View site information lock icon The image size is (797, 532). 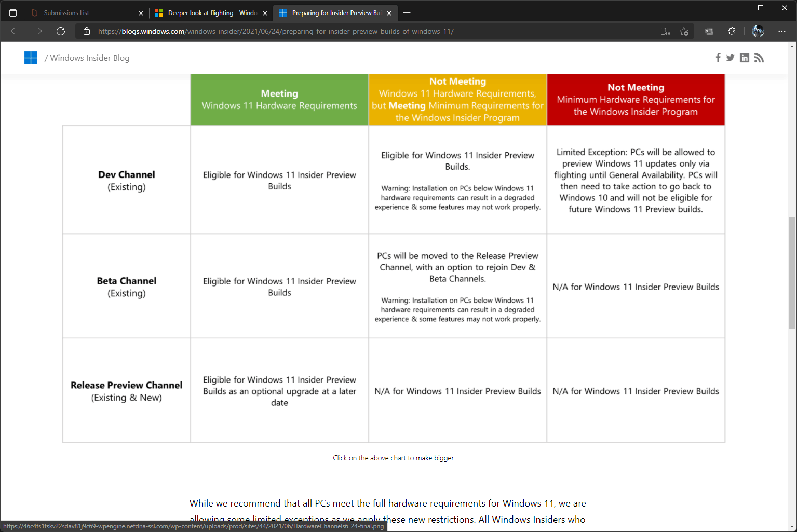[87, 31]
